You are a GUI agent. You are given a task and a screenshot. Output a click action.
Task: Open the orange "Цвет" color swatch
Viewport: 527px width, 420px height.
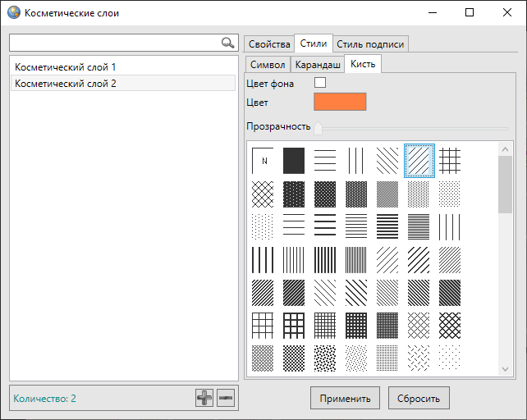click(x=340, y=102)
